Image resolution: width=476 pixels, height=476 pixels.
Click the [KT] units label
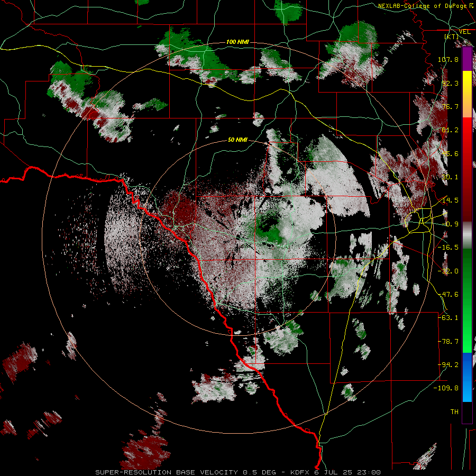point(452,36)
